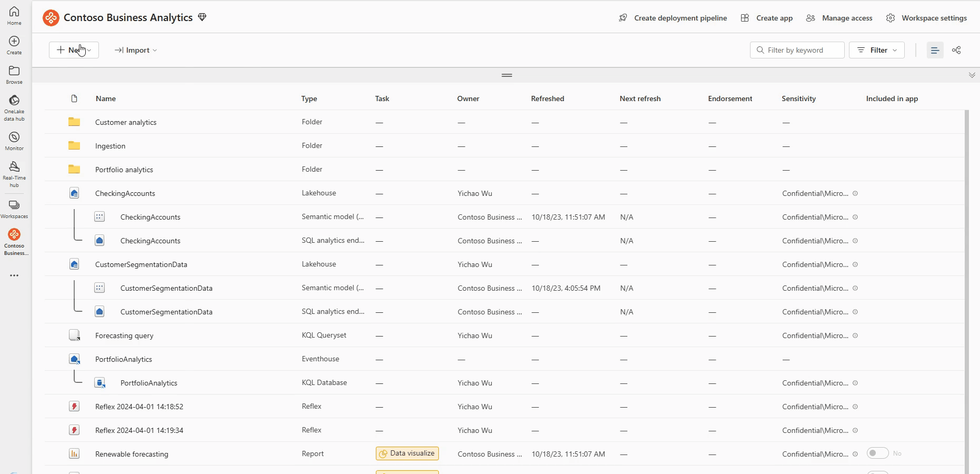Toggle Renewable forecasting included in app
Image resolution: width=980 pixels, height=474 pixels.
coord(877,453)
